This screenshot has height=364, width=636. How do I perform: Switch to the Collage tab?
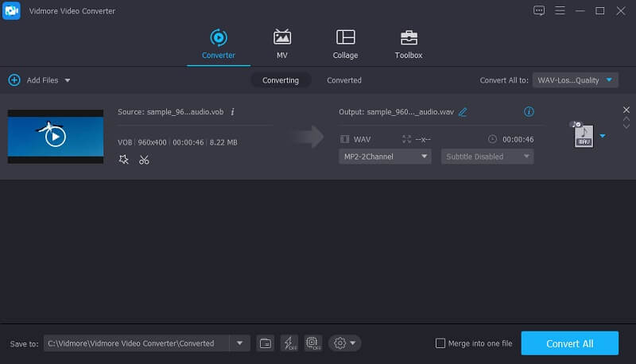345,44
